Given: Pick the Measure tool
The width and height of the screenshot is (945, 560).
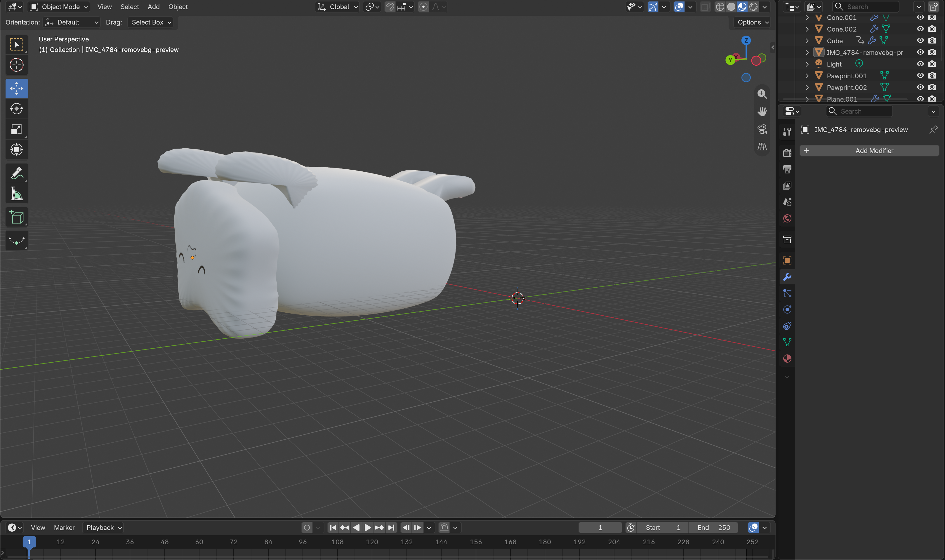Looking at the screenshot, I should 17,194.
